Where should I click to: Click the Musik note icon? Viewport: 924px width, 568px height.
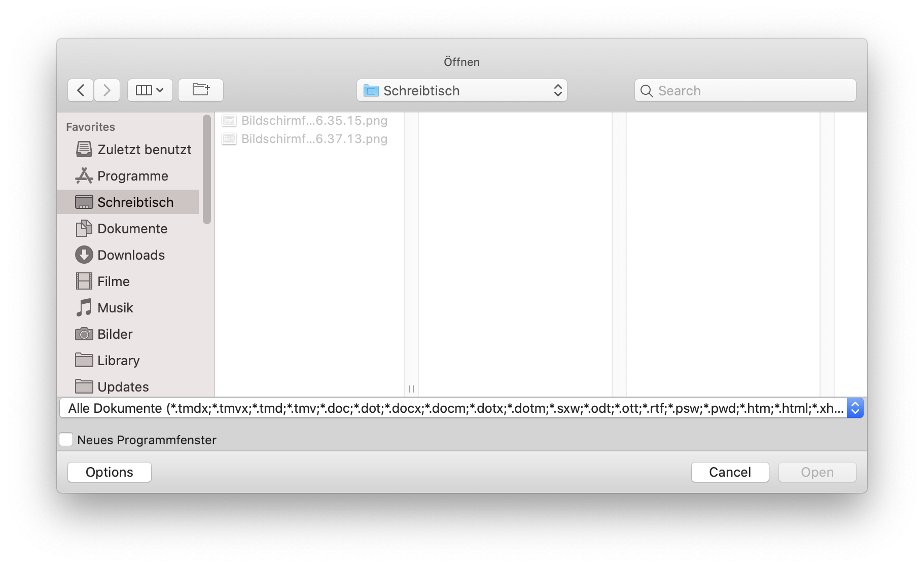click(x=84, y=307)
